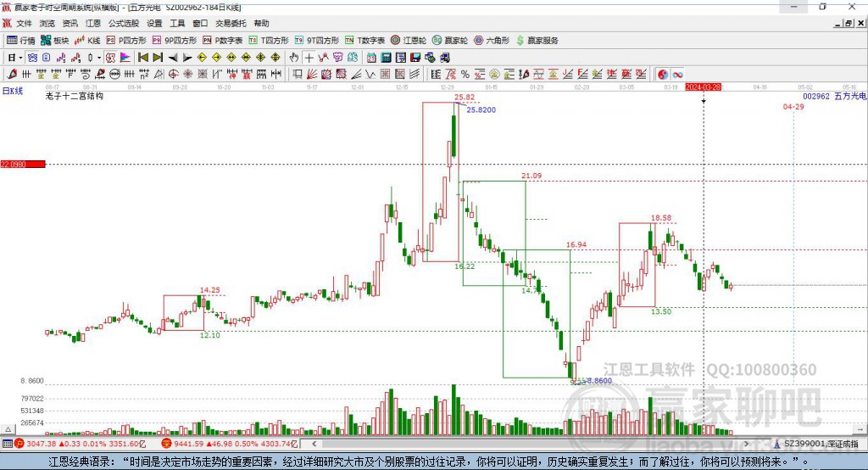This screenshot has height=470, width=868.
Task: Collapse volume panel up-arrow button
Action: click(x=8, y=429)
